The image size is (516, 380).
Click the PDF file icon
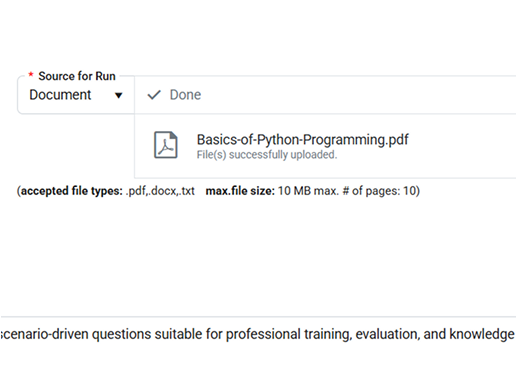[166, 145]
